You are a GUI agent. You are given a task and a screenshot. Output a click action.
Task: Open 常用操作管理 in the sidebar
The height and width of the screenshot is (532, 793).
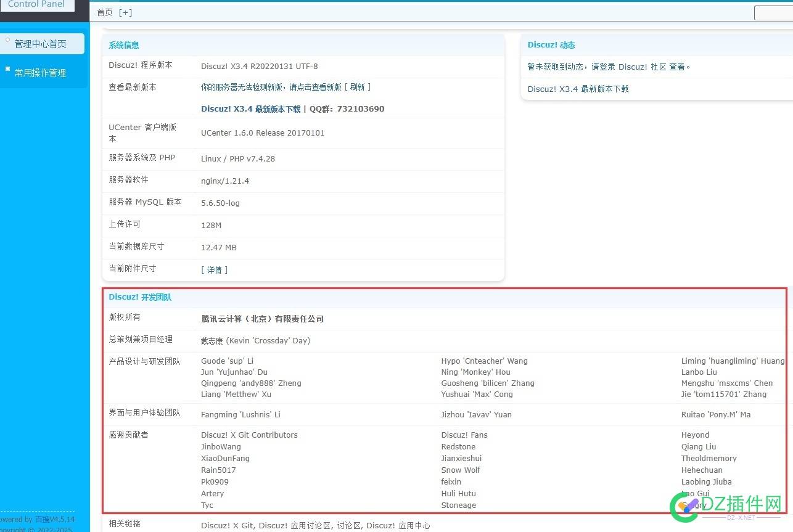[x=40, y=73]
